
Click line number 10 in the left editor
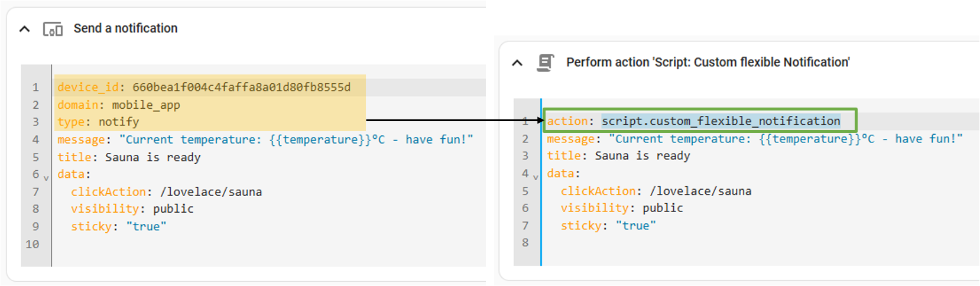33,244
